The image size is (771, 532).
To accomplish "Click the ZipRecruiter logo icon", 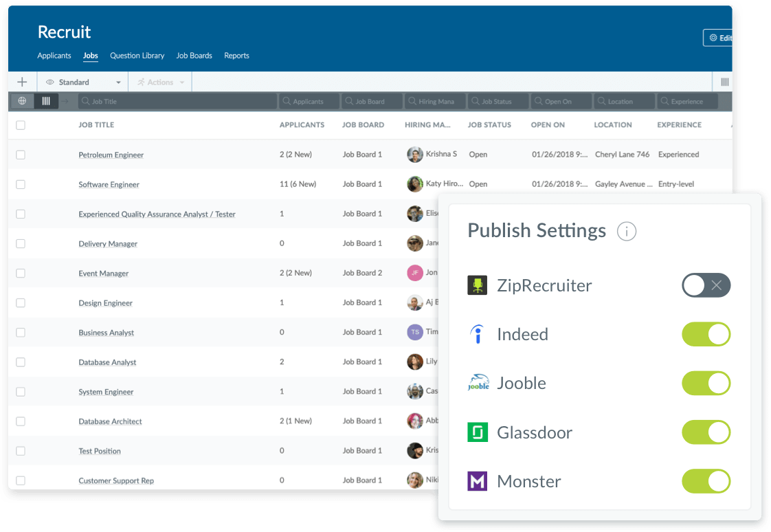I will [478, 285].
